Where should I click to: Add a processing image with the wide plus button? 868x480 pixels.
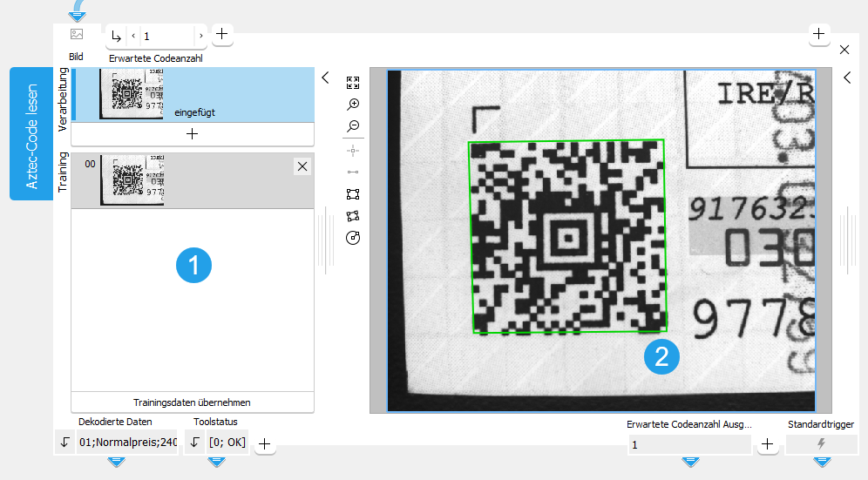point(192,134)
